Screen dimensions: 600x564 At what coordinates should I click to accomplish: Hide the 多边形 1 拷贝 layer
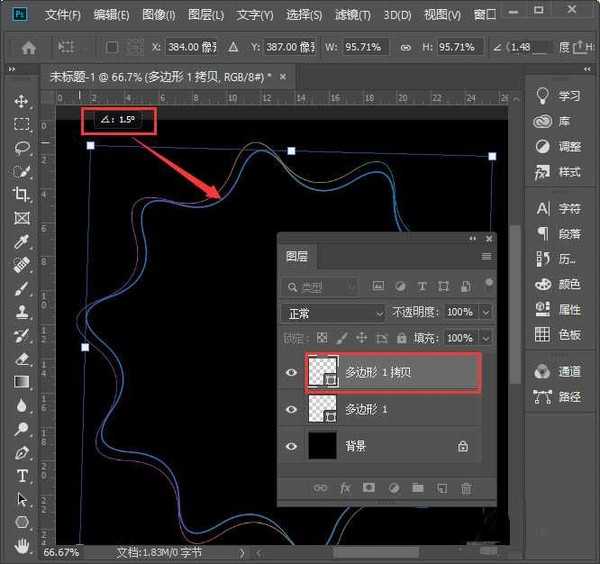[292, 372]
